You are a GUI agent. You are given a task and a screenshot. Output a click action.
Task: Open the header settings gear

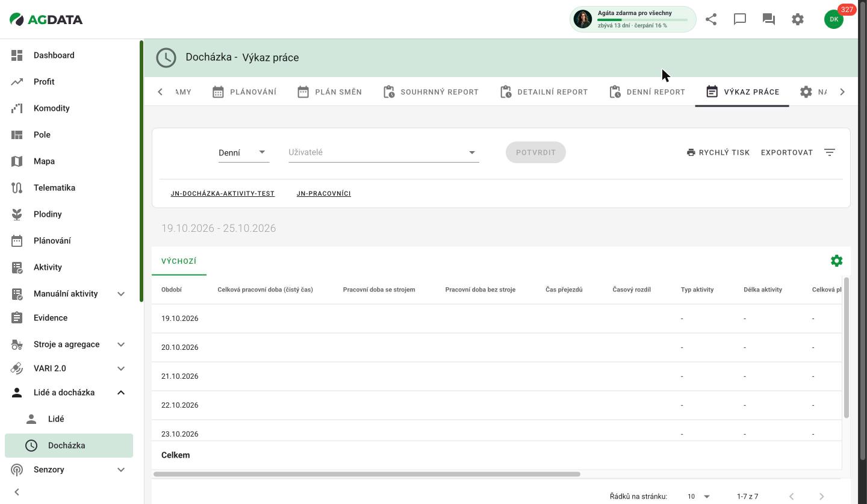[798, 19]
